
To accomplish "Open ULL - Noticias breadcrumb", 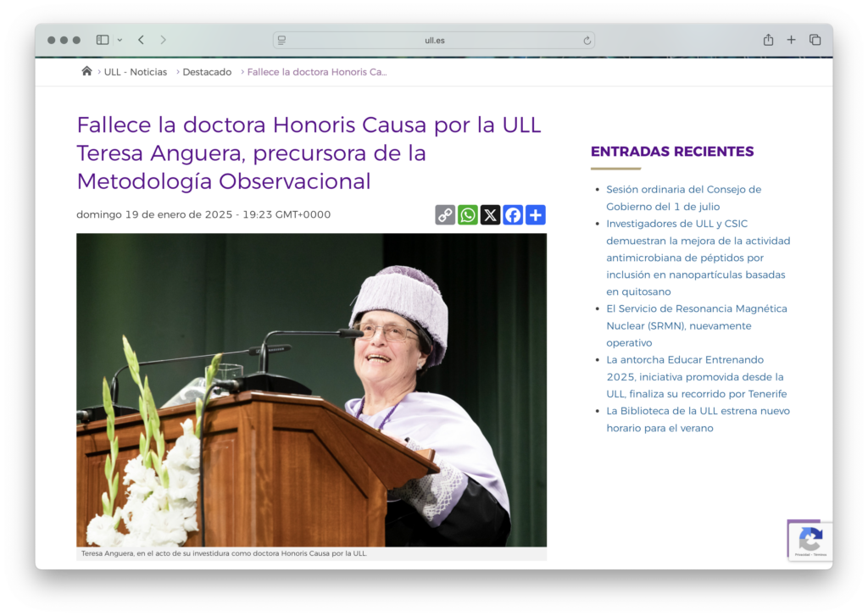I will pos(136,72).
